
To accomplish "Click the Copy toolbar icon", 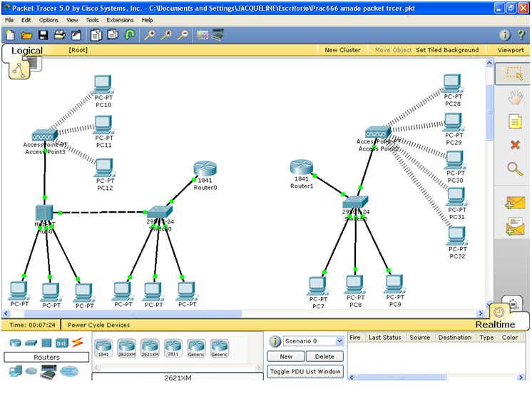I will click(96, 35).
